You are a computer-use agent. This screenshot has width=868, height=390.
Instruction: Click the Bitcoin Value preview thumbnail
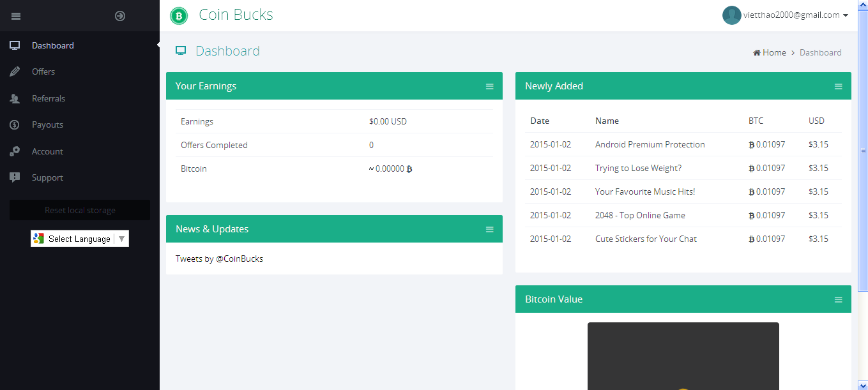pos(683,356)
